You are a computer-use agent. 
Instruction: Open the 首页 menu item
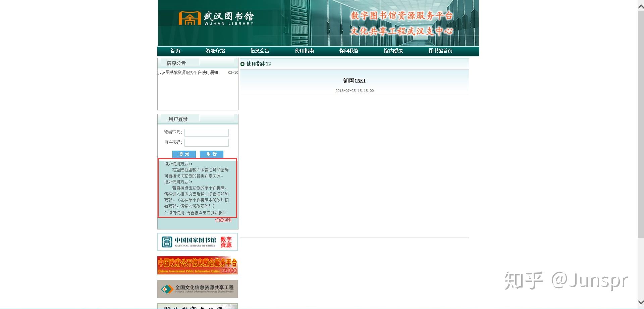pos(175,51)
